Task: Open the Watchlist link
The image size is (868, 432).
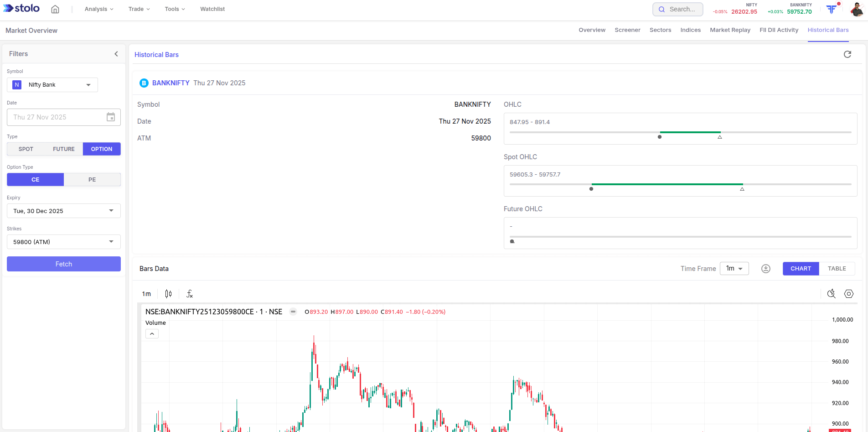Action: point(212,9)
